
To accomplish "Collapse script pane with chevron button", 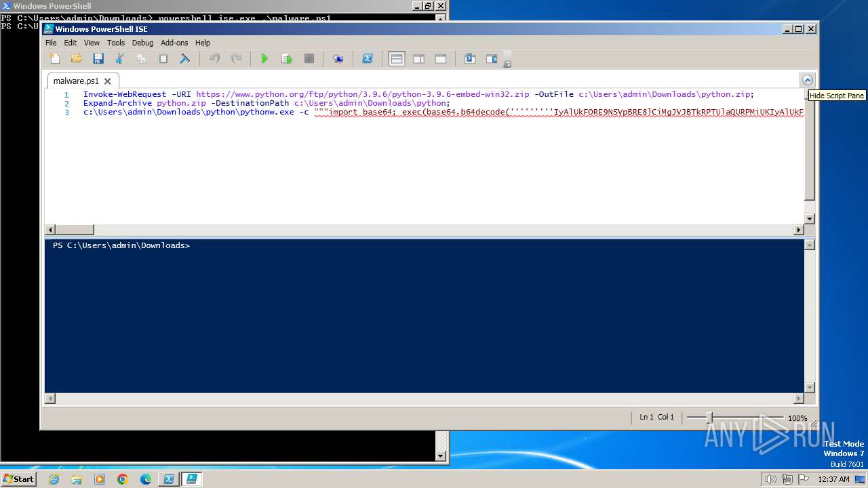I will tap(807, 80).
